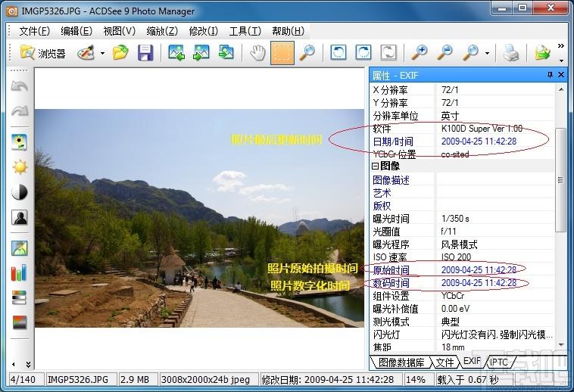
Task: Click the Undo arrow in side toolbar
Action: click(x=20, y=86)
